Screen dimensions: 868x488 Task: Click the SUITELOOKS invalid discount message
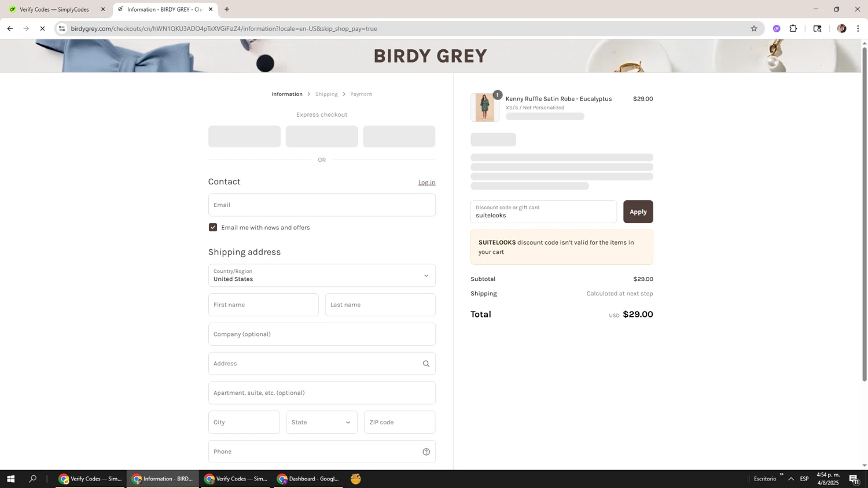point(562,247)
